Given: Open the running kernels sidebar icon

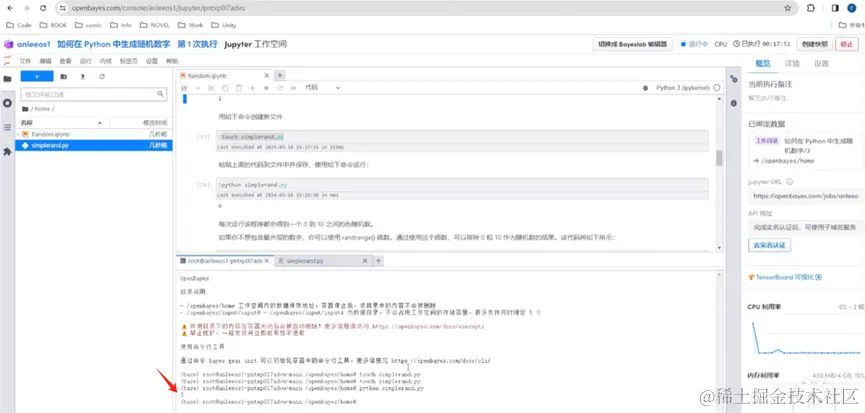Looking at the screenshot, I should pos(7,103).
